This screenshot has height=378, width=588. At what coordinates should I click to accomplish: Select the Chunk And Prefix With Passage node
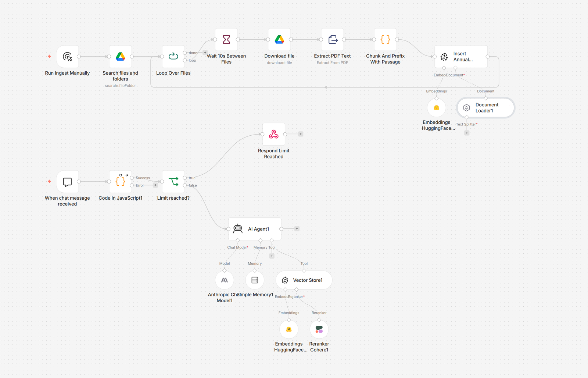pos(385,39)
